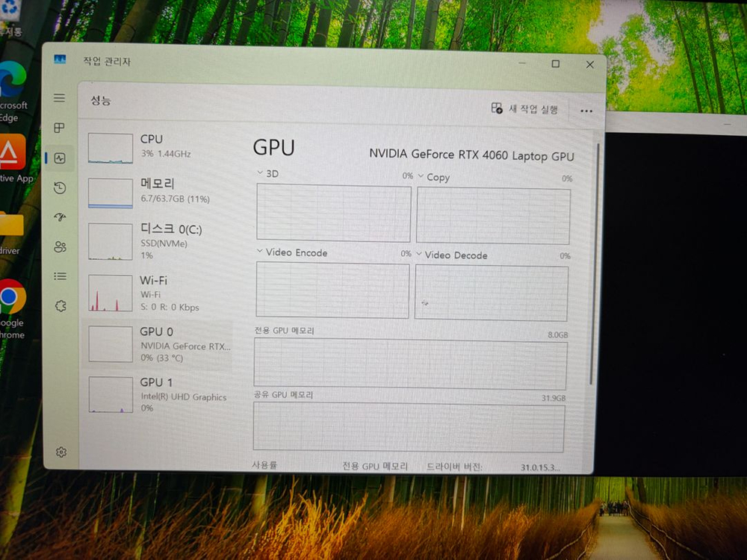Select the Performance monitor icon

click(61, 158)
